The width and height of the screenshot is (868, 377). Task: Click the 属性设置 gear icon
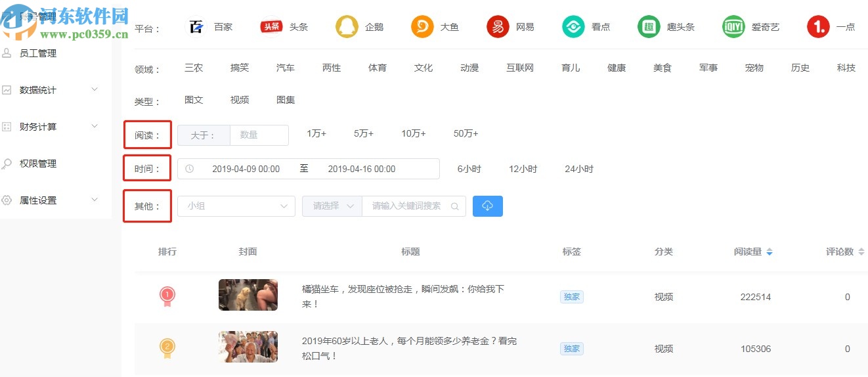click(7, 200)
